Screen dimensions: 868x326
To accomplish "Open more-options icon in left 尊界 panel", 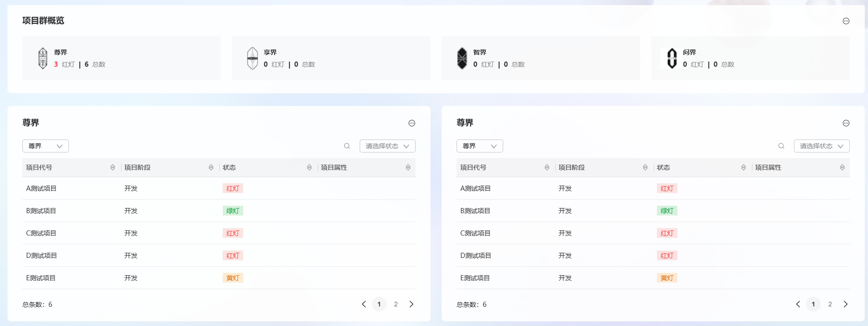I will point(412,123).
